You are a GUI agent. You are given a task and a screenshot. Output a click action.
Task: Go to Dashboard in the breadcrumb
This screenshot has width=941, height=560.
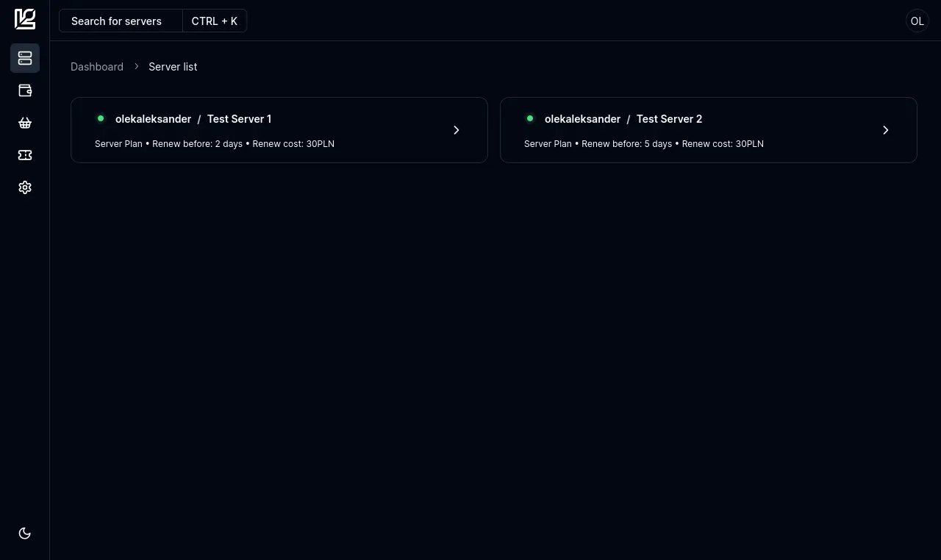[x=97, y=67]
